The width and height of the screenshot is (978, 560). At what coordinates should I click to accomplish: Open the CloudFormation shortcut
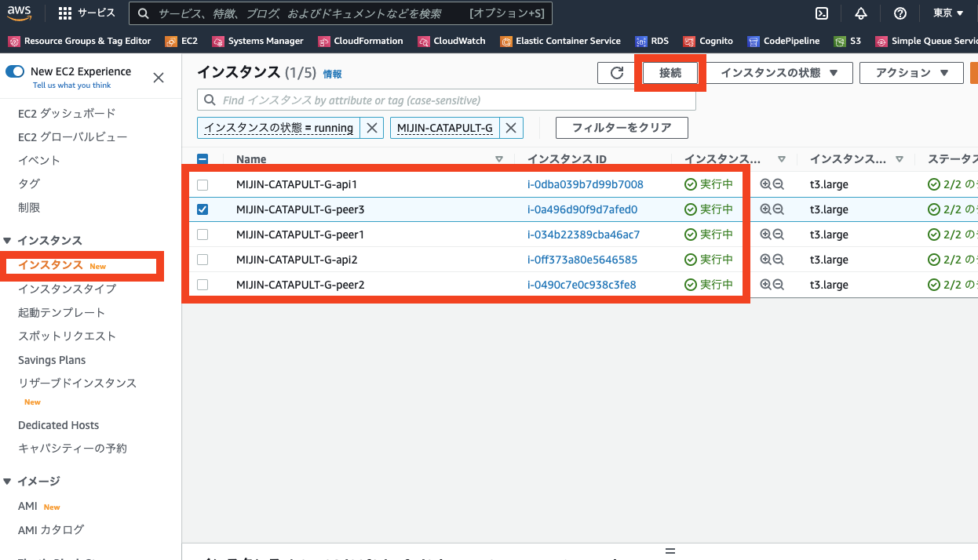[x=360, y=41]
